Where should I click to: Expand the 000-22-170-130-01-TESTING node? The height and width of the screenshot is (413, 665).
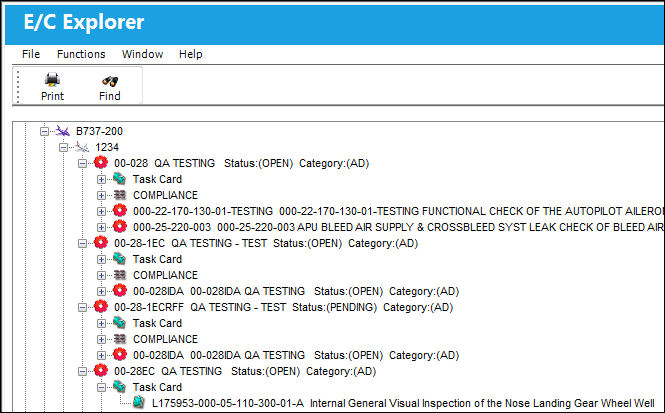pos(101,212)
